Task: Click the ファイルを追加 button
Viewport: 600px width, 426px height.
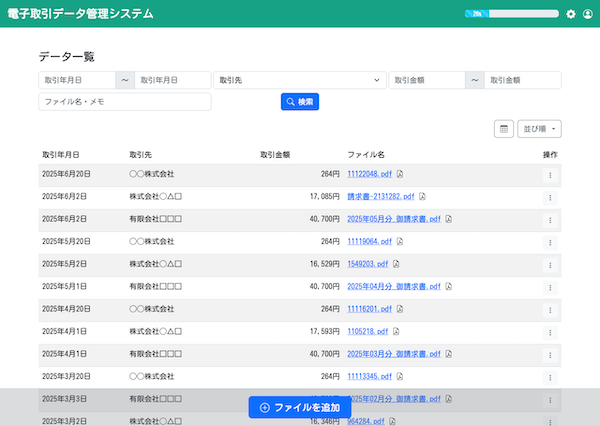Action: 300,407
